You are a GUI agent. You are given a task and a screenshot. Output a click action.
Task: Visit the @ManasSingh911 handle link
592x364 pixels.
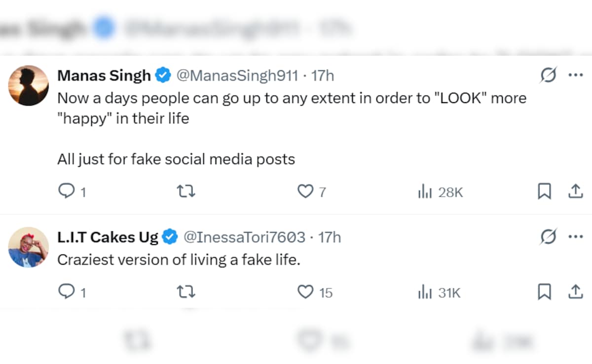point(237,75)
